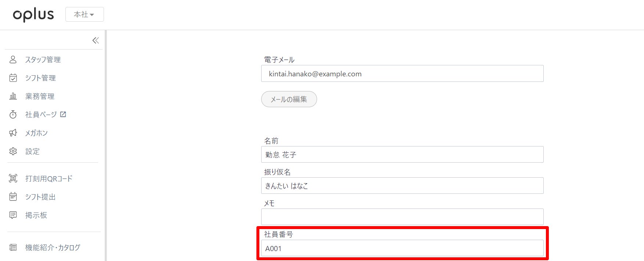644x261 pixels.
Task: Click the empty メモ input field
Action: (402, 217)
